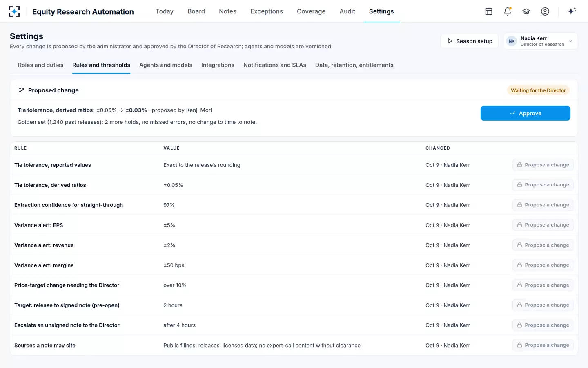Open the Integrations settings tab
The height and width of the screenshot is (368, 588).
click(218, 65)
